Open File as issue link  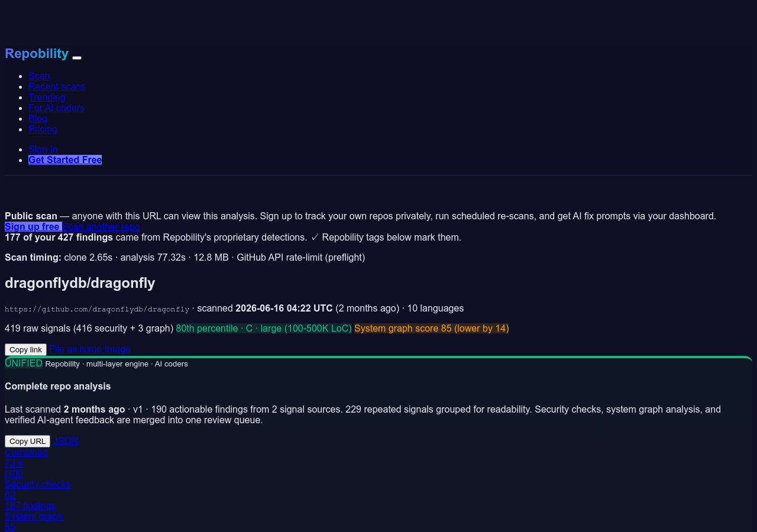(x=76, y=349)
